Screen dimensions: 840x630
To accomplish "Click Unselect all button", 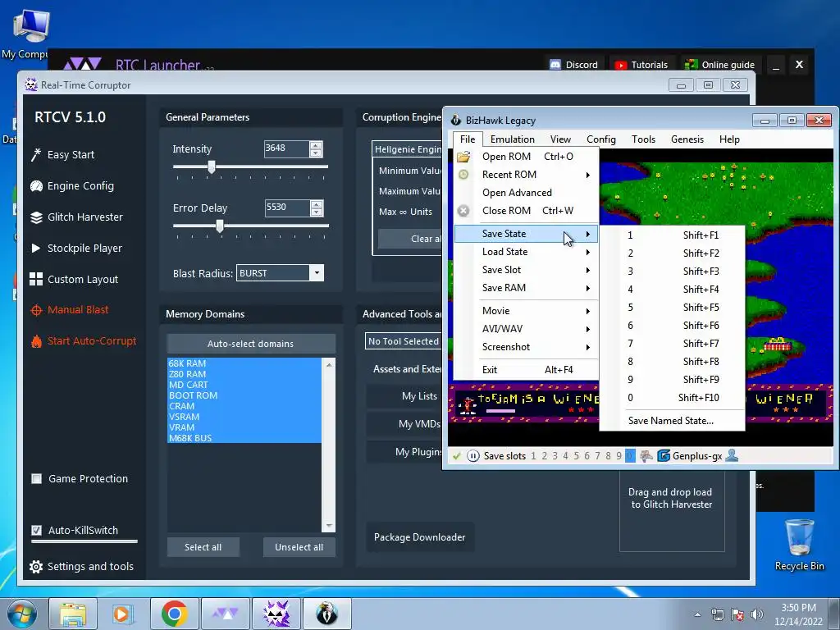I will pyautogui.click(x=299, y=547).
